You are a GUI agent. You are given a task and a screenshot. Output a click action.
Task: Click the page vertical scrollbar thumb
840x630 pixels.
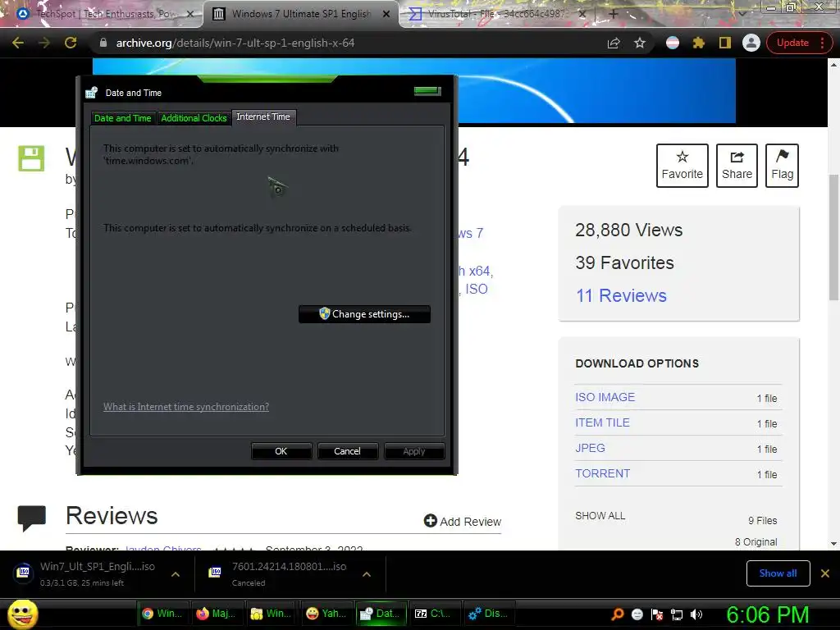point(833,237)
